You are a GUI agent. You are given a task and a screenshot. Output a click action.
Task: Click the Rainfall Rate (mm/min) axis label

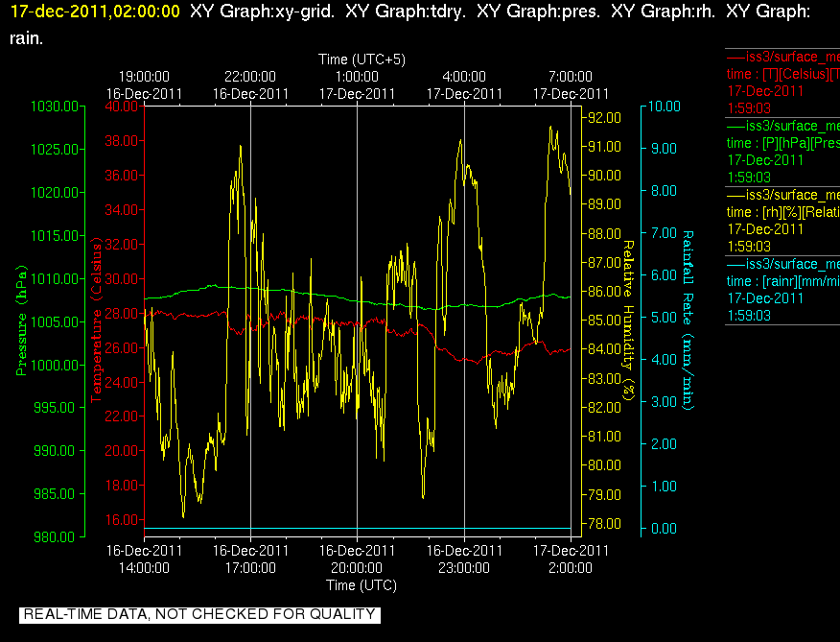(x=688, y=321)
